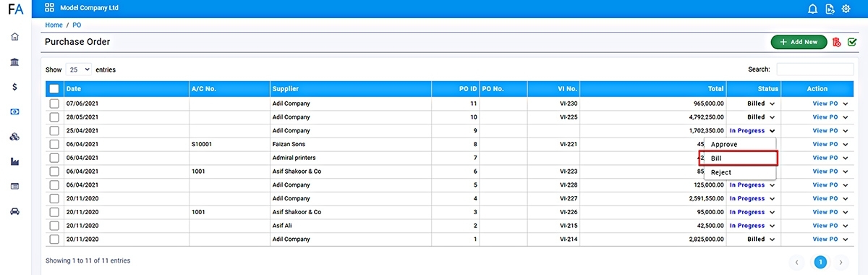Open View PO link for PO 7

point(825,158)
